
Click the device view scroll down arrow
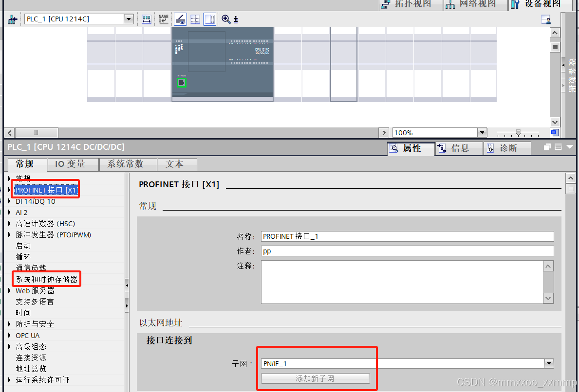(555, 122)
